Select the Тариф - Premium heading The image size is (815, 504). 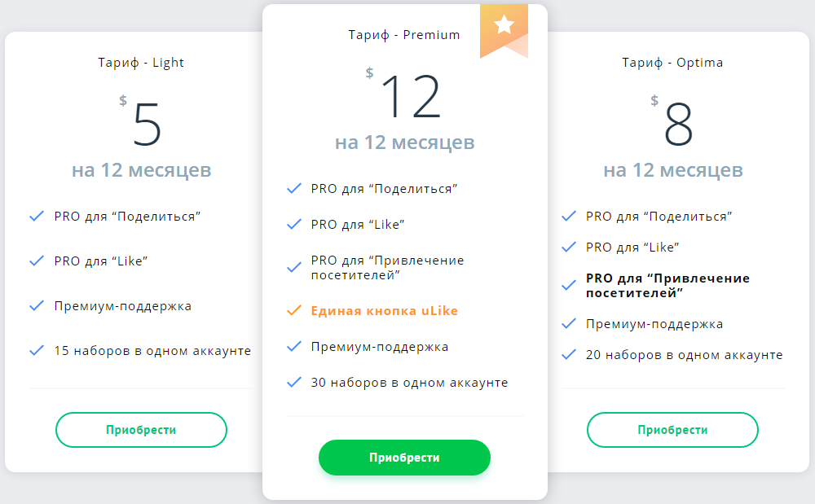coord(404,35)
